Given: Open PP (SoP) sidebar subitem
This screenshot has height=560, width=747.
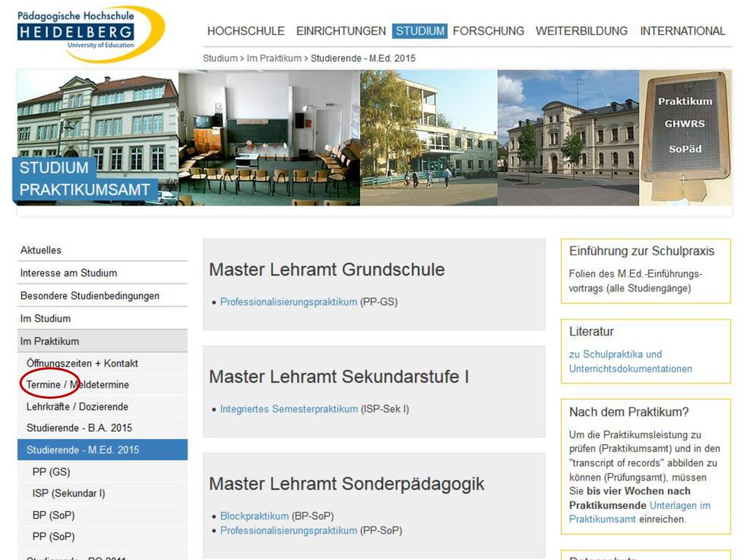Looking at the screenshot, I should (x=102, y=537).
